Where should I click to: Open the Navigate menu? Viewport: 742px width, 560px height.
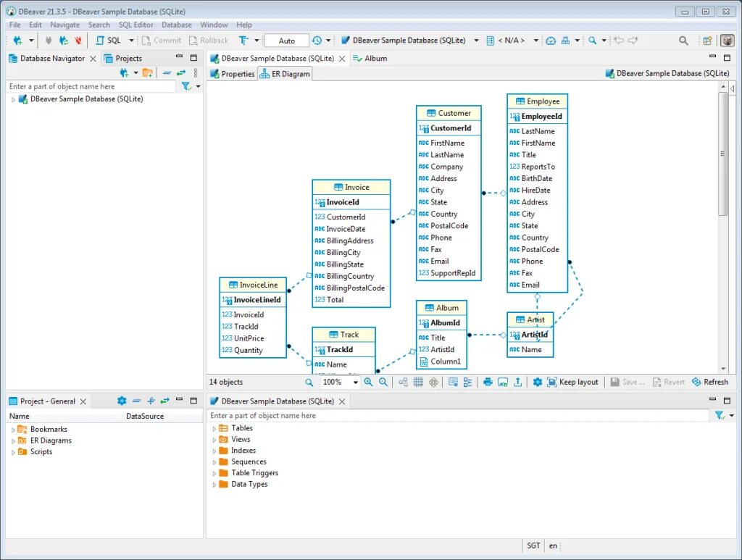coord(64,25)
